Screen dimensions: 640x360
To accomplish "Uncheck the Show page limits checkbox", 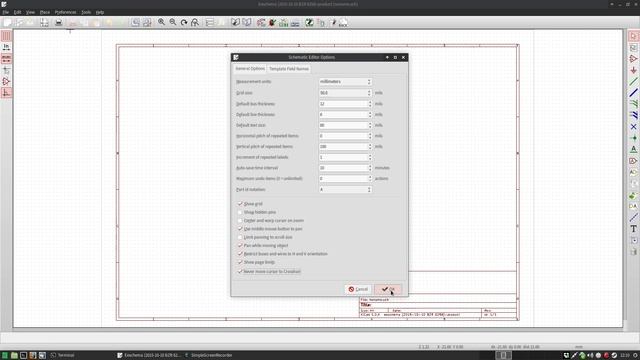I will tap(240, 262).
